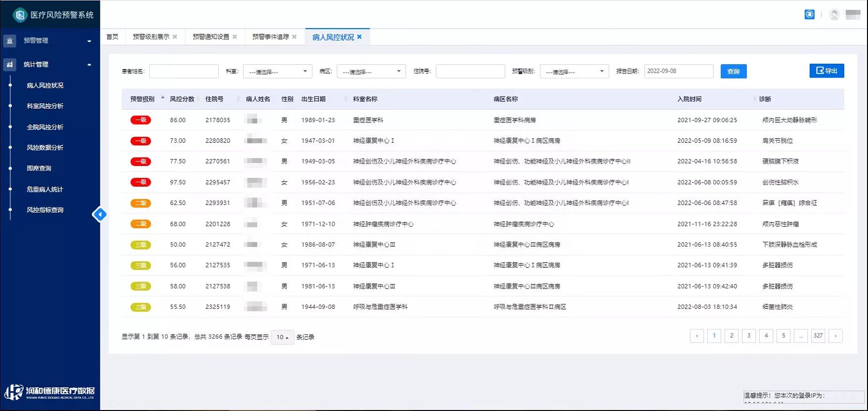This screenshot has height=411, width=868.
Task: Click the alarm icon beside 预警管理
Action: tap(10, 41)
